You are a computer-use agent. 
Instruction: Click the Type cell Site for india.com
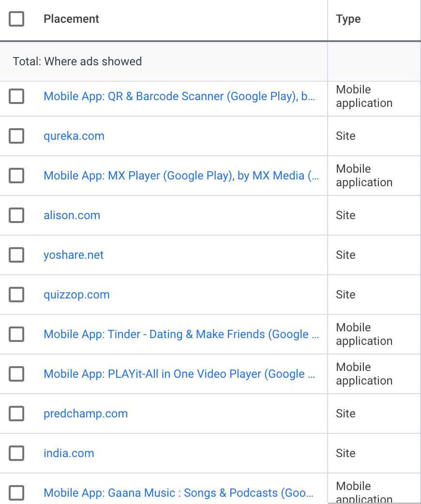coord(346,453)
